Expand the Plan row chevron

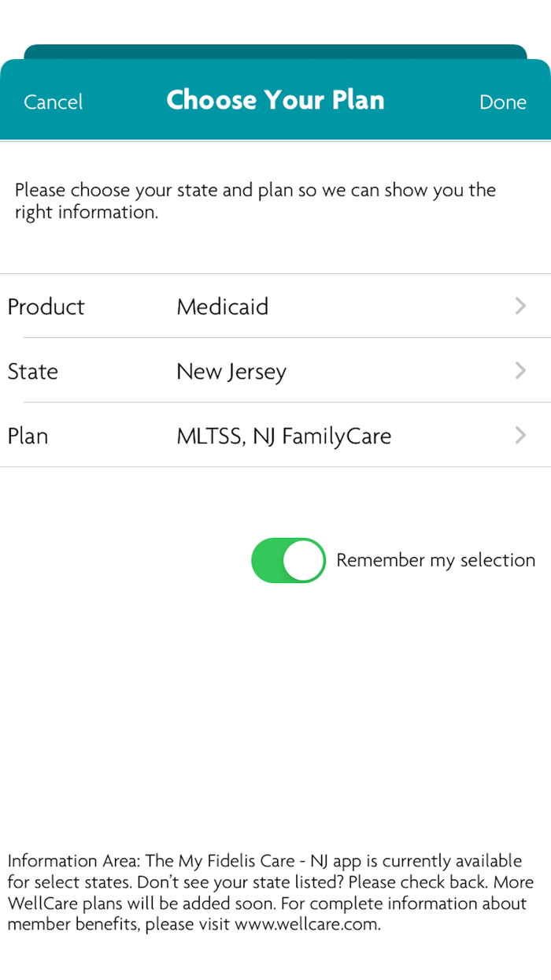(x=520, y=436)
